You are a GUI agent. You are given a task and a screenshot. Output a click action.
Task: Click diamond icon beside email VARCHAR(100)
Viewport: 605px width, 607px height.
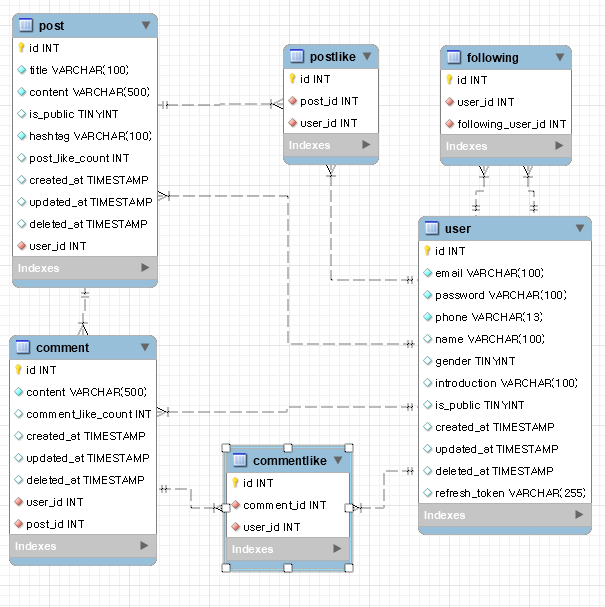[x=427, y=273]
